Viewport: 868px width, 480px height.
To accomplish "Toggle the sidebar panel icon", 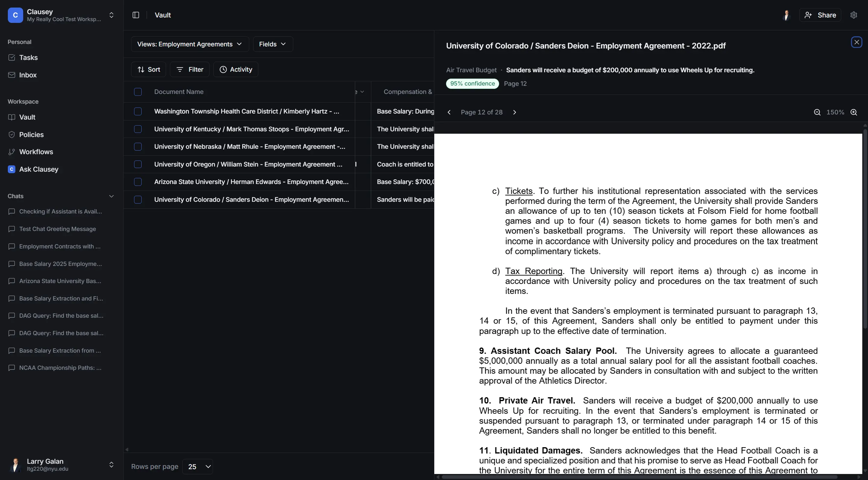I will coord(136,15).
